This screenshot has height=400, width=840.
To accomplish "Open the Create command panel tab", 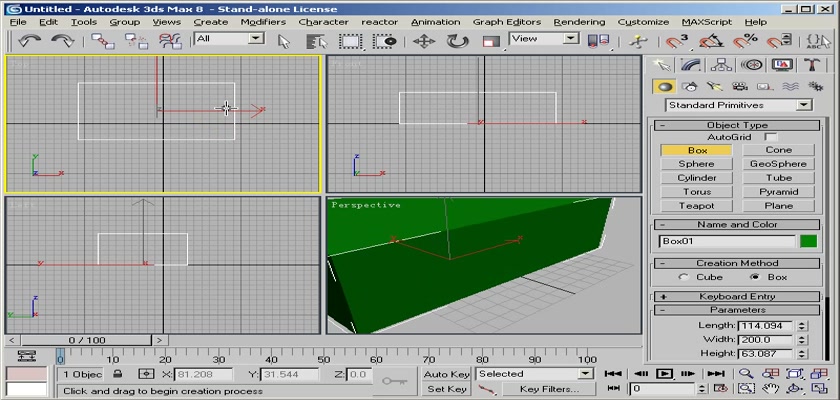I will 662,65.
